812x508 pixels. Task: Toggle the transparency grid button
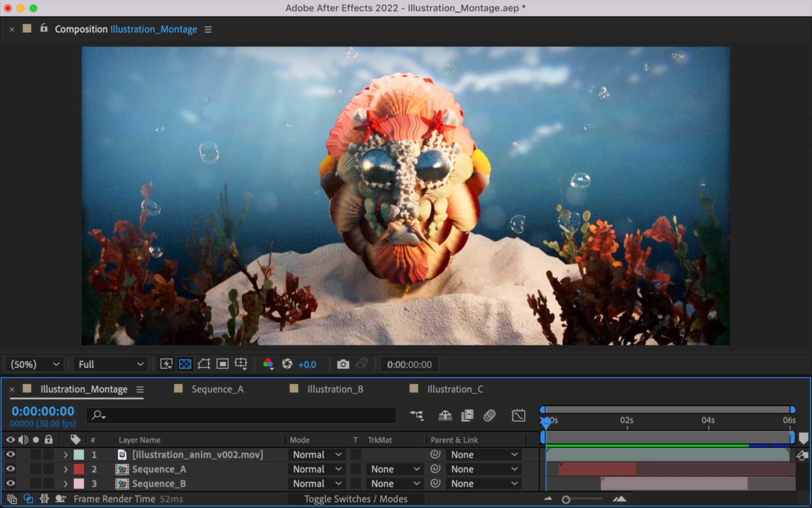tap(185, 364)
